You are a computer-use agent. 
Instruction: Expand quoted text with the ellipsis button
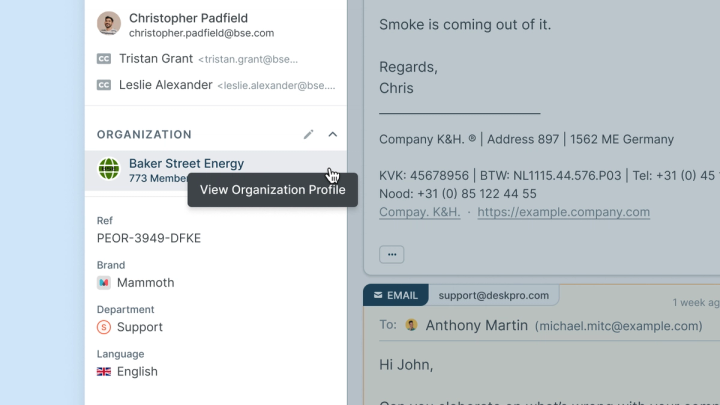click(391, 254)
